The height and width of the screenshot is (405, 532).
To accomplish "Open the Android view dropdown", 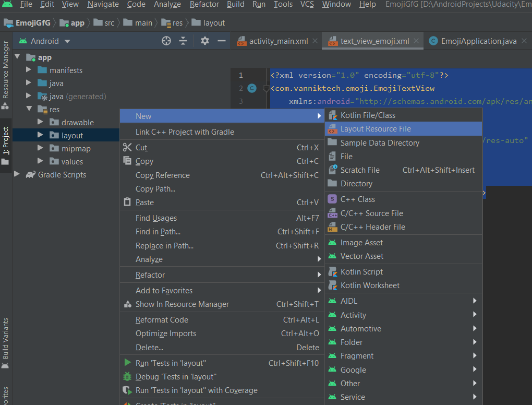I will [x=44, y=41].
